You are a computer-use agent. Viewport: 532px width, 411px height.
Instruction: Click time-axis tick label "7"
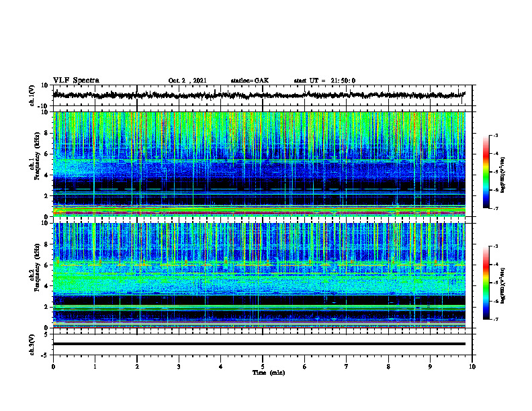coord(347,367)
